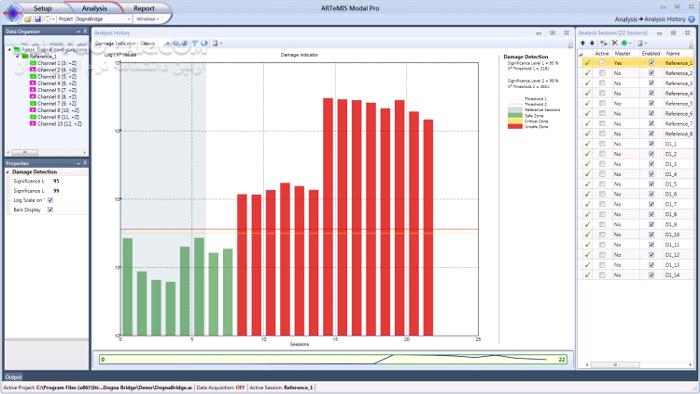Select the D1_12 session row
This screenshot has height=394, width=700.
(x=637, y=255)
